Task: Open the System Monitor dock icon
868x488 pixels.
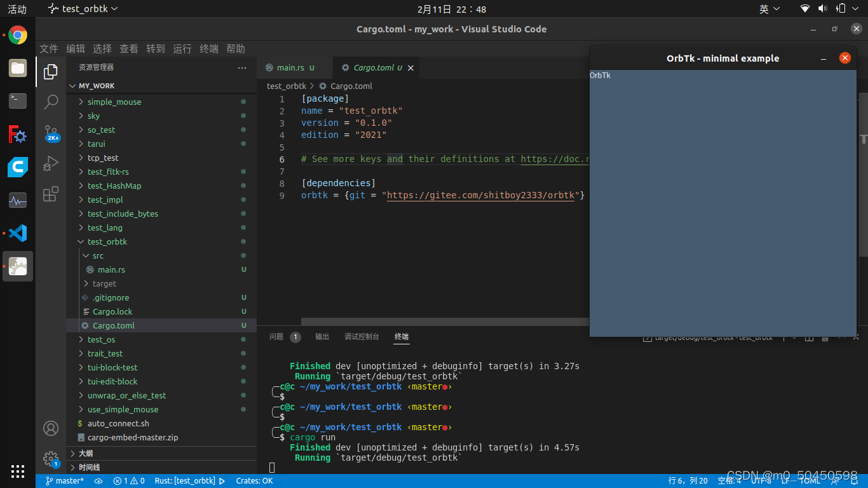Action: [18, 200]
